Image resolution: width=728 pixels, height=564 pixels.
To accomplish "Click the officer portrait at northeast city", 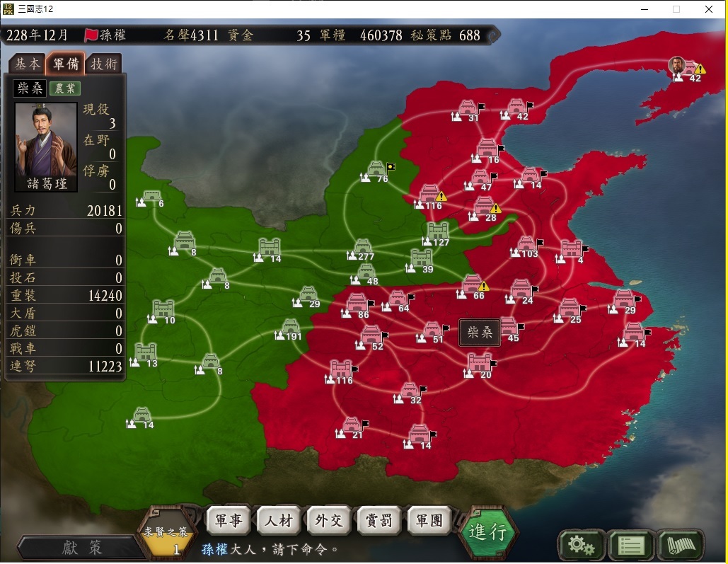I will (x=677, y=65).
